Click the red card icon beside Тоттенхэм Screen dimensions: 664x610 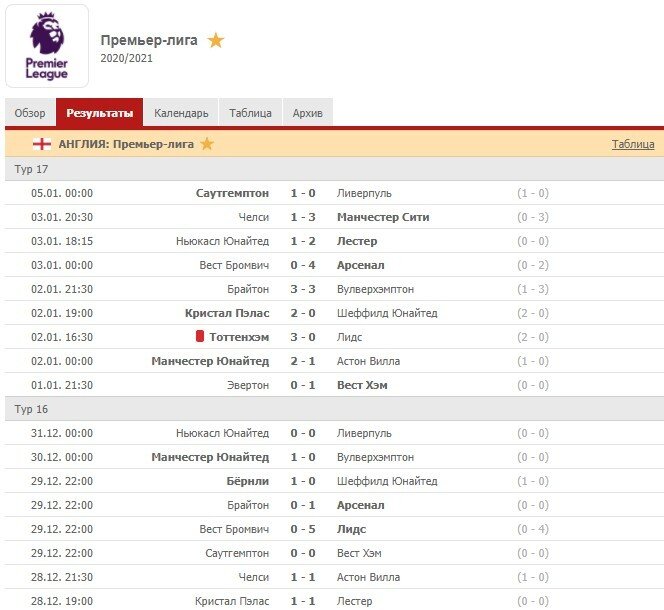tap(200, 337)
